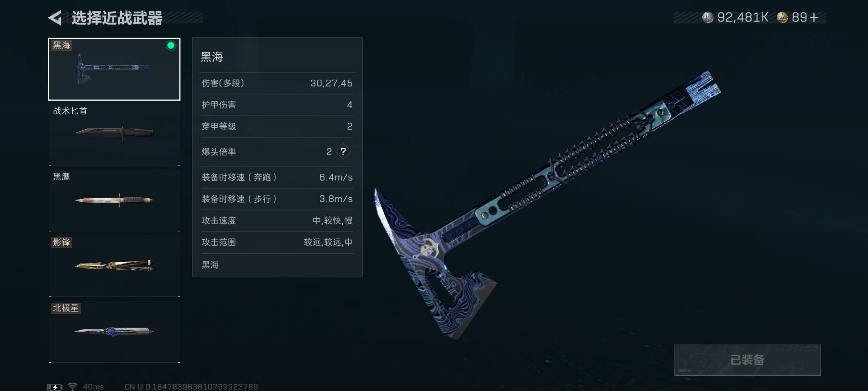Click the 黑海 description text at panel bottom
This screenshot has height=391, width=868.
click(x=210, y=265)
